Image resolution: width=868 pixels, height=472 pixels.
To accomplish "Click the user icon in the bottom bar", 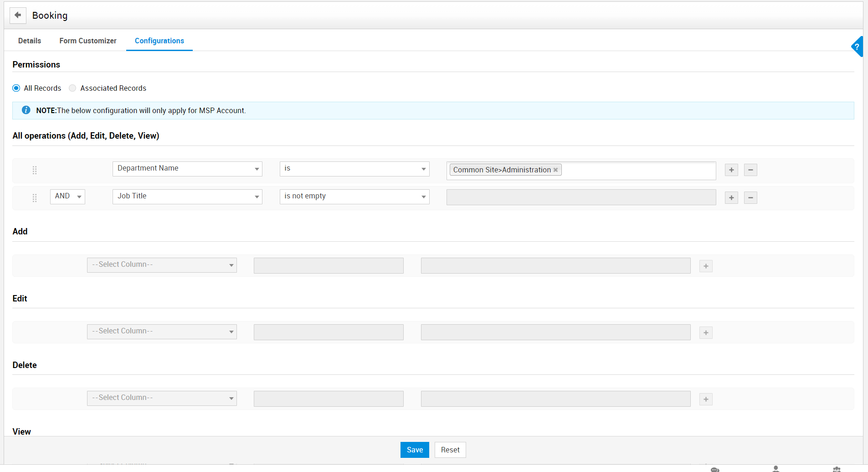I will coord(775,468).
